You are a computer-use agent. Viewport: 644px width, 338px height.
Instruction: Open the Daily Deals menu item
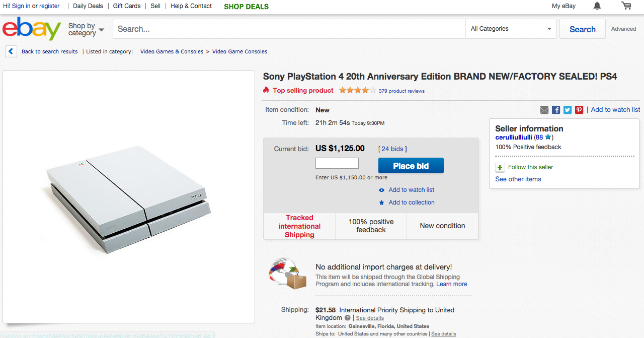click(x=88, y=6)
